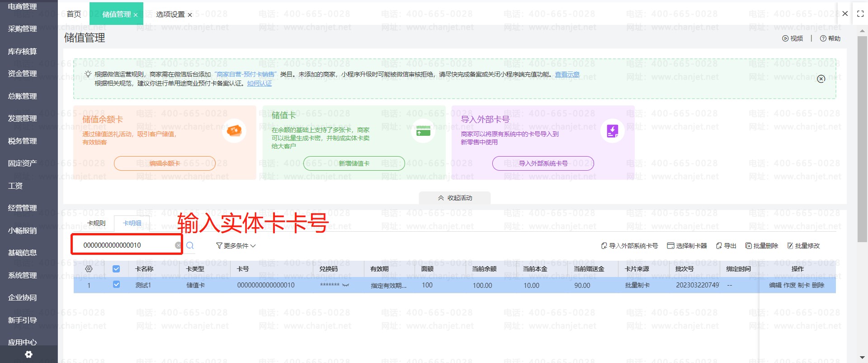Open 新手引导 in the sidebar

(23, 320)
